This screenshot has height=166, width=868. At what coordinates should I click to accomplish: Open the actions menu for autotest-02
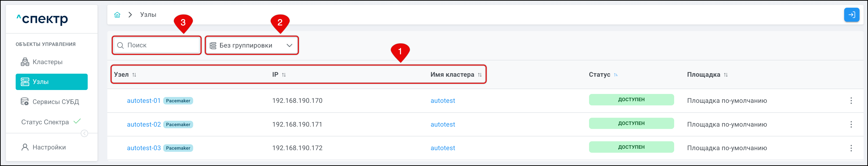[851, 124]
